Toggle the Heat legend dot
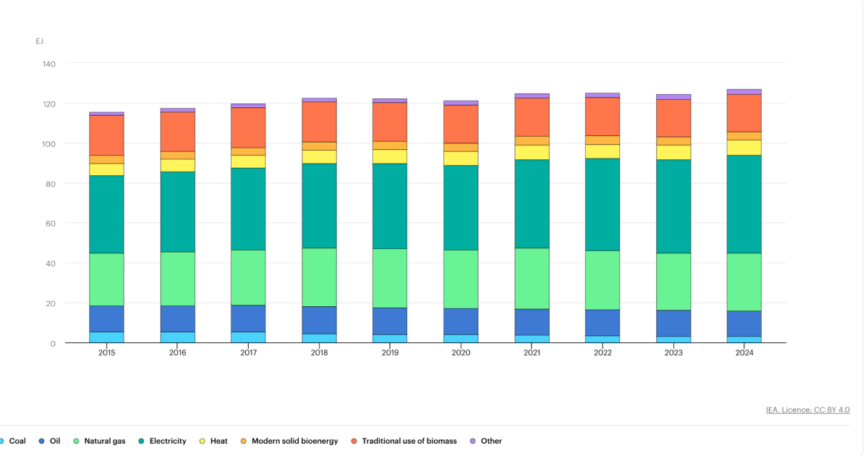 (x=202, y=441)
